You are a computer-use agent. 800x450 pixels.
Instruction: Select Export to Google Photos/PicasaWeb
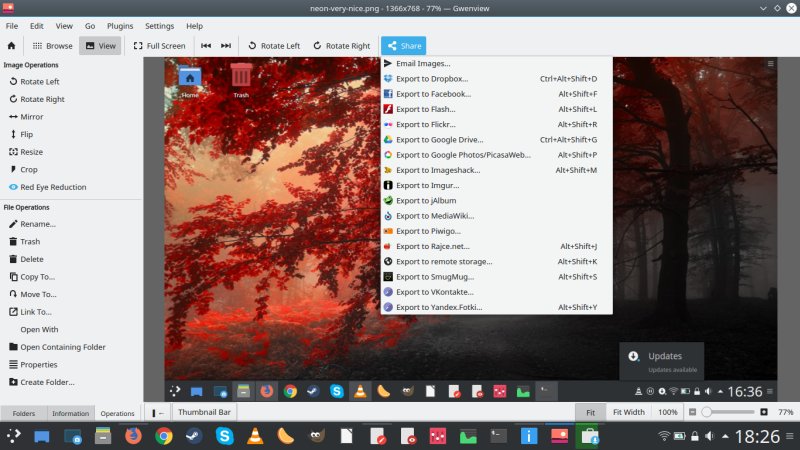pos(496,155)
